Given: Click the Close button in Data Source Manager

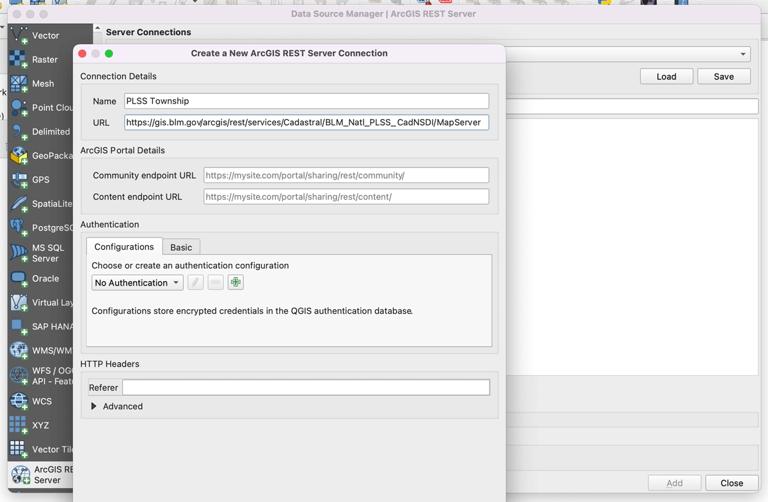Looking at the screenshot, I should click(732, 483).
